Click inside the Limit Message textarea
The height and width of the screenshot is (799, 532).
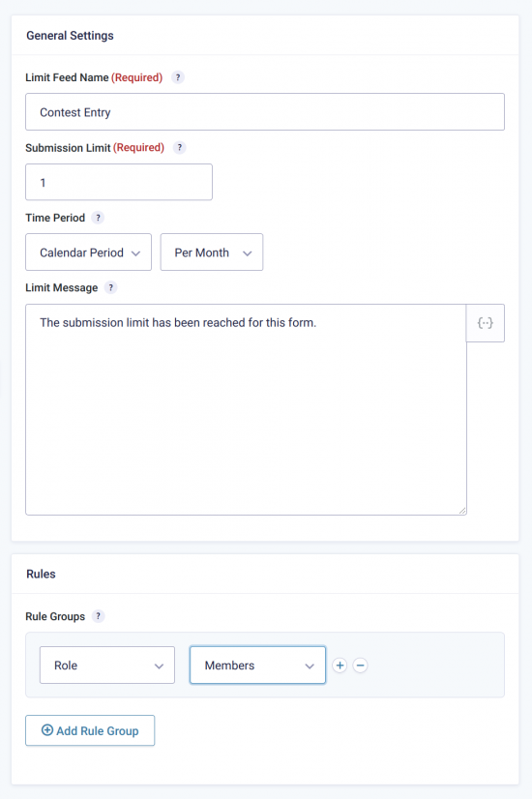click(246, 410)
